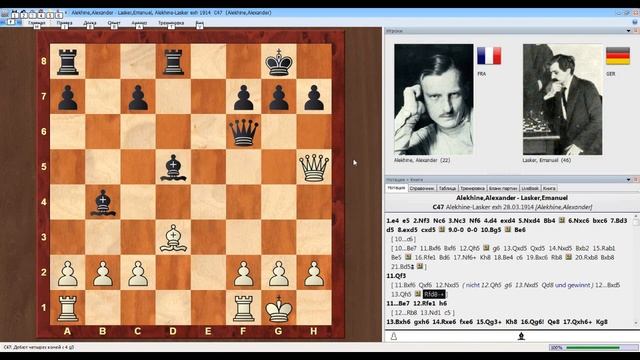This screenshot has width=640, height=360.
Task: Select the black pawn on c7
Action: coord(138,97)
